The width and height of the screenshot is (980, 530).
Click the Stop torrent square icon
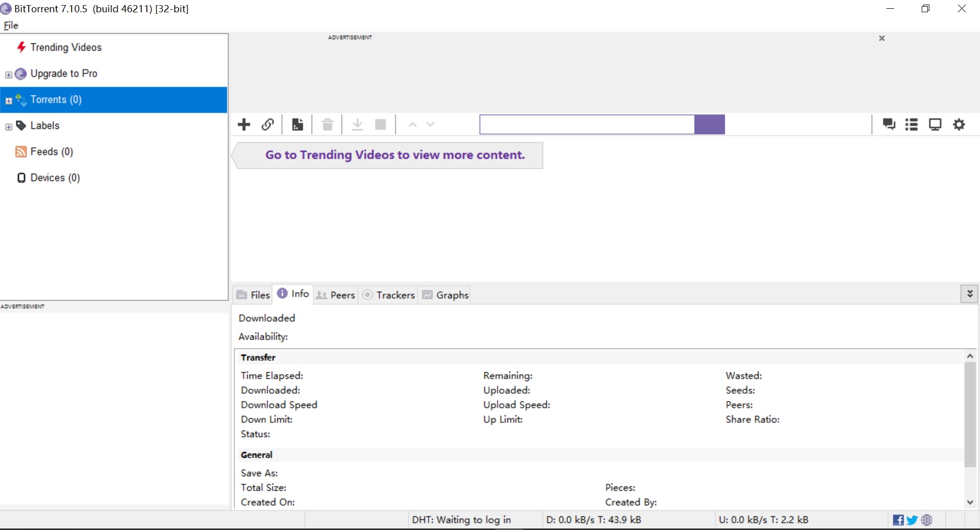pos(381,124)
